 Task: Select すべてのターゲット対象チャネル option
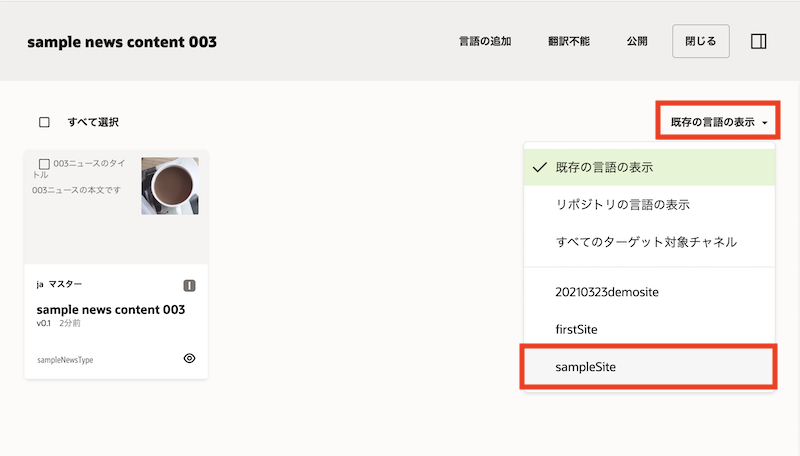(646, 242)
